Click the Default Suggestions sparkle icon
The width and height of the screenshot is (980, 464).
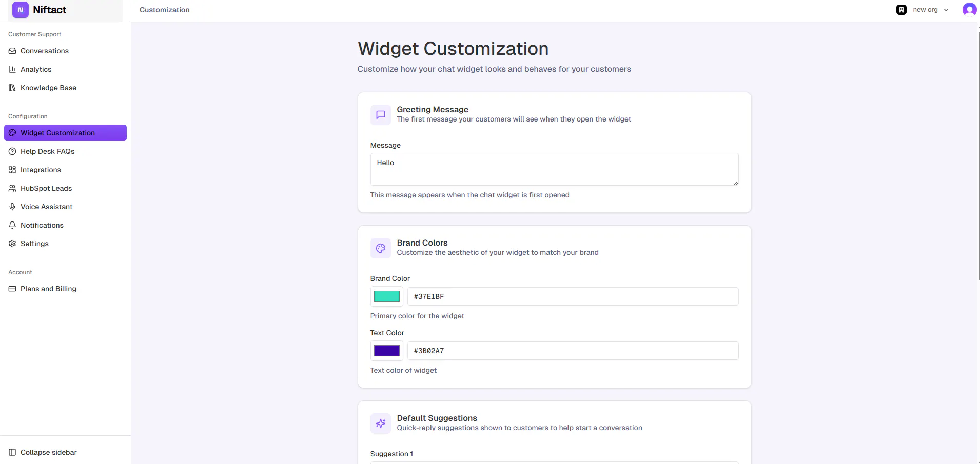tap(381, 423)
